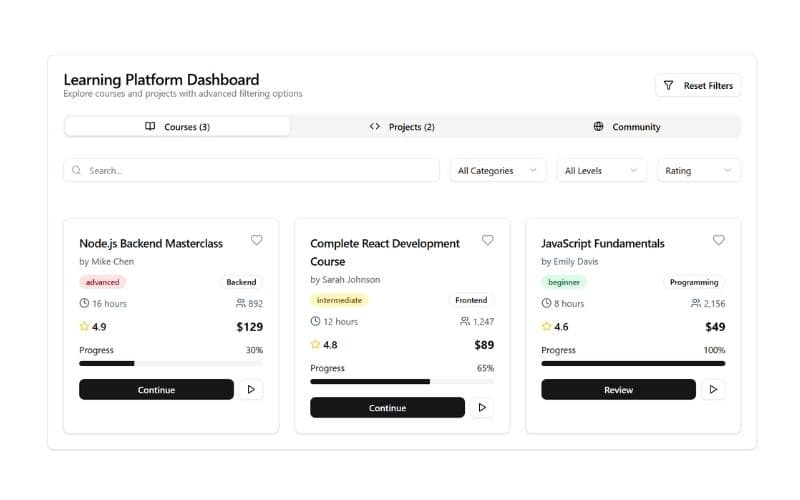This screenshot has width=800, height=500.
Task: Open the Community tab
Action: point(627,127)
